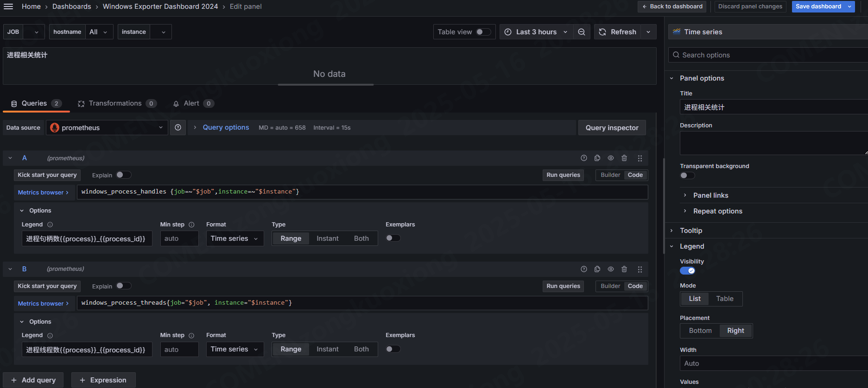The height and width of the screenshot is (388, 868).
Task: Toggle Exemplars for query B
Action: pos(393,349)
